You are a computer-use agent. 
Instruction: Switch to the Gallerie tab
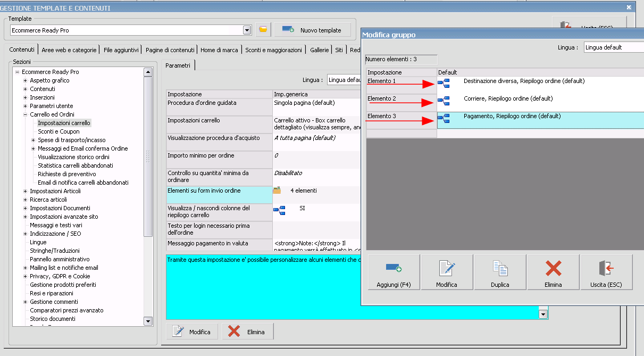click(320, 50)
